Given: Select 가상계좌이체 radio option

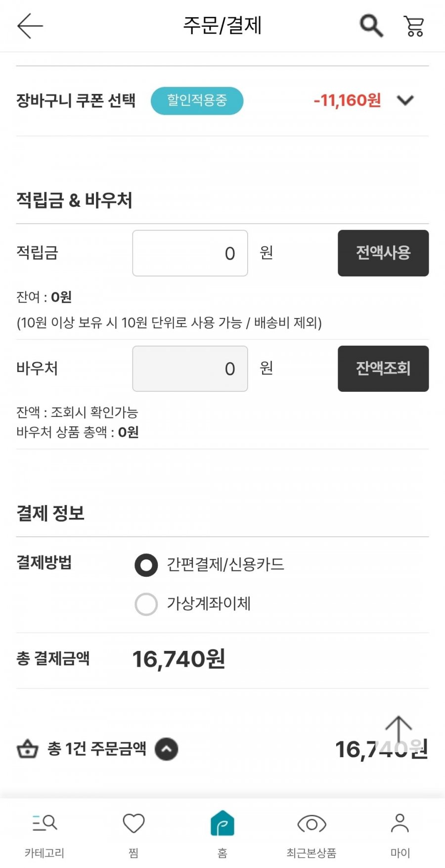Looking at the screenshot, I should click(x=146, y=604).
